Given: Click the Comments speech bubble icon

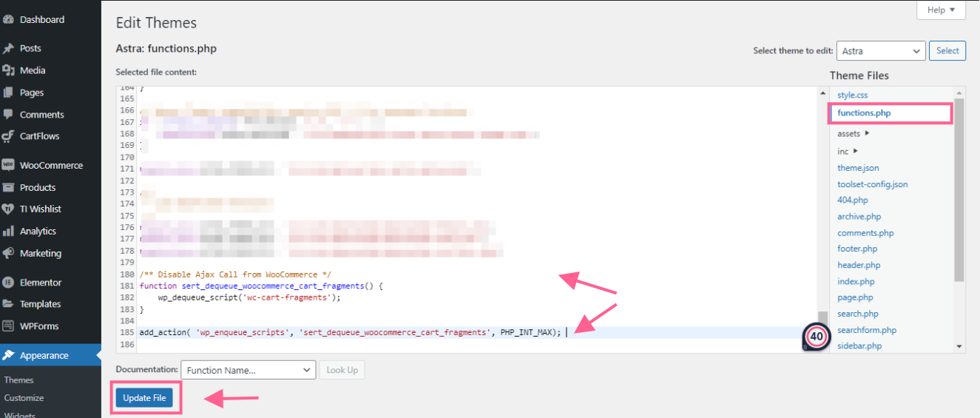Looking at the screenshot, I should point(9,115).
